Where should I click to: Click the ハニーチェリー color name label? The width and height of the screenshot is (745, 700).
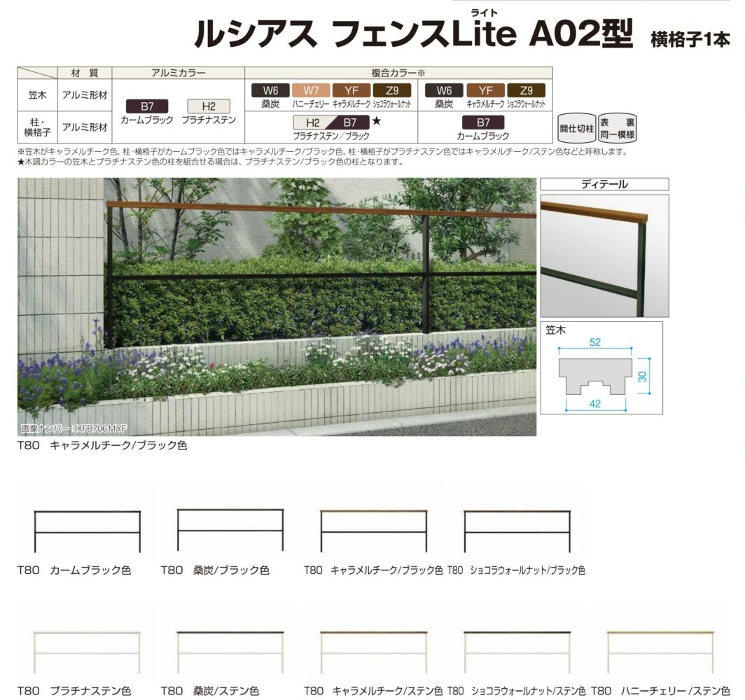coord(311,104)
